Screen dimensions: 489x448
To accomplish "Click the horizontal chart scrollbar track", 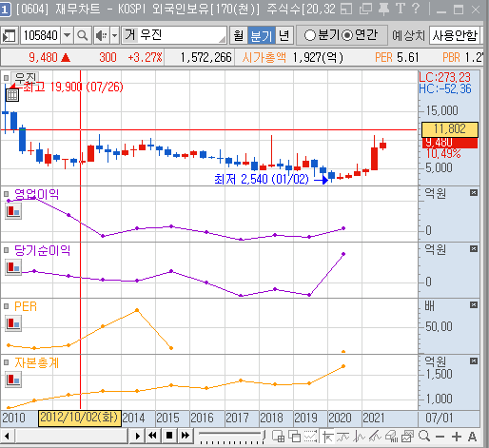I will (x=71, y=436).
